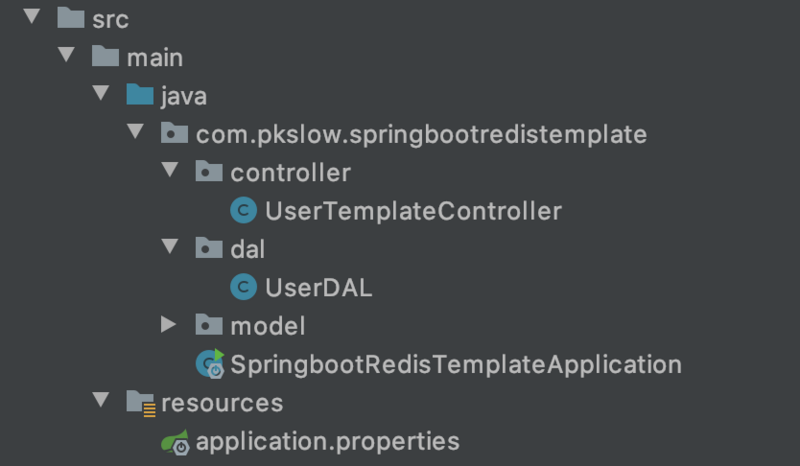Select the UserDAL class name
This screenshot has width=800, height=466.
[318, 288]
